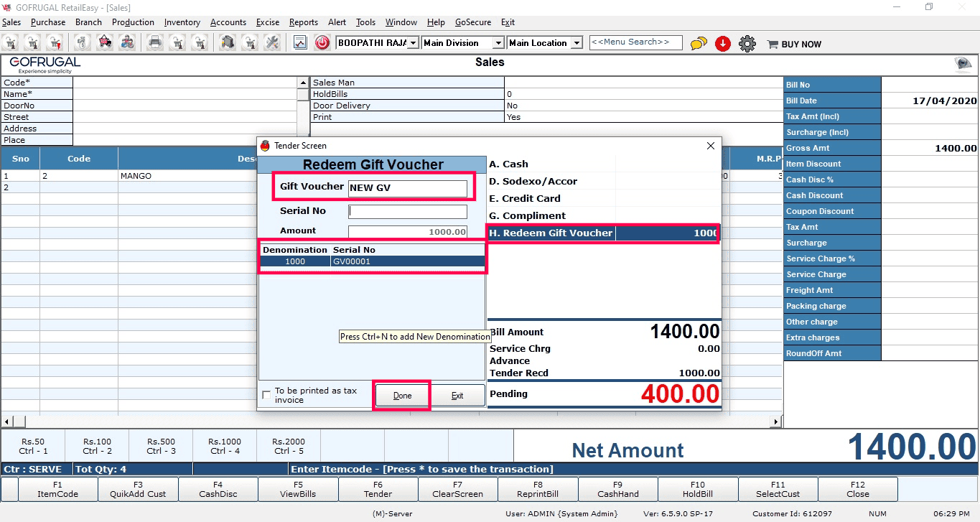This screenshot has width=980, height=522.
Task: Select the Rs.500 denomination shortcut
Action: 161,446
